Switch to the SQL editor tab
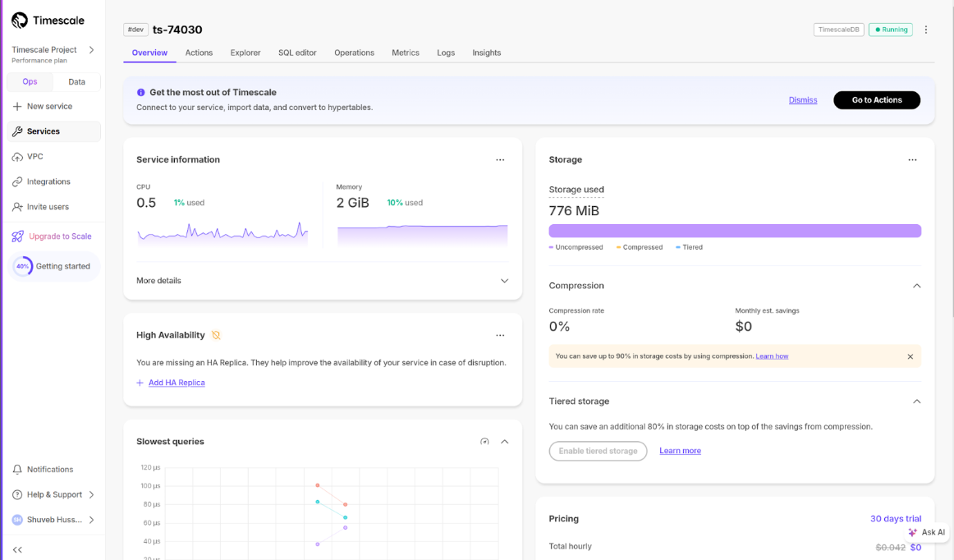The width and height of the screenshot is (954, 560). [x=297, y=53]
